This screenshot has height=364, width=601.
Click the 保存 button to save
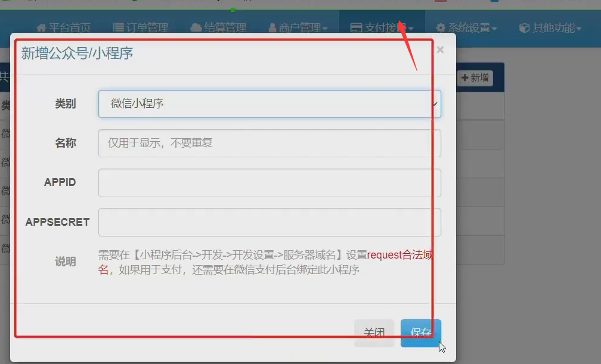[421, 333]
